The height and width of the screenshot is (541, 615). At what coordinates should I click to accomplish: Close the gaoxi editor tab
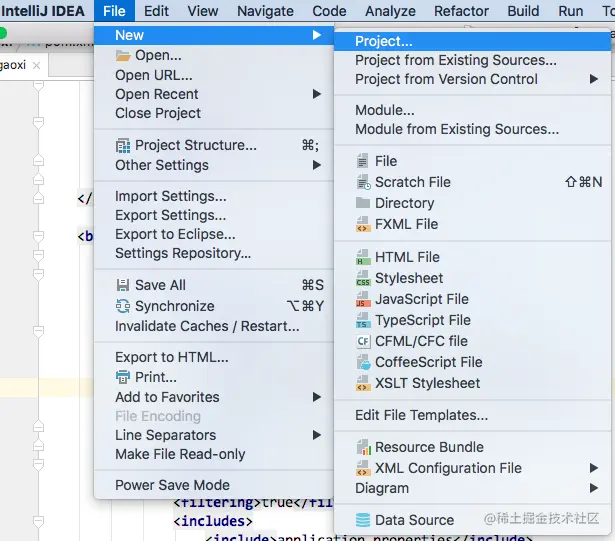click(36, 66)
